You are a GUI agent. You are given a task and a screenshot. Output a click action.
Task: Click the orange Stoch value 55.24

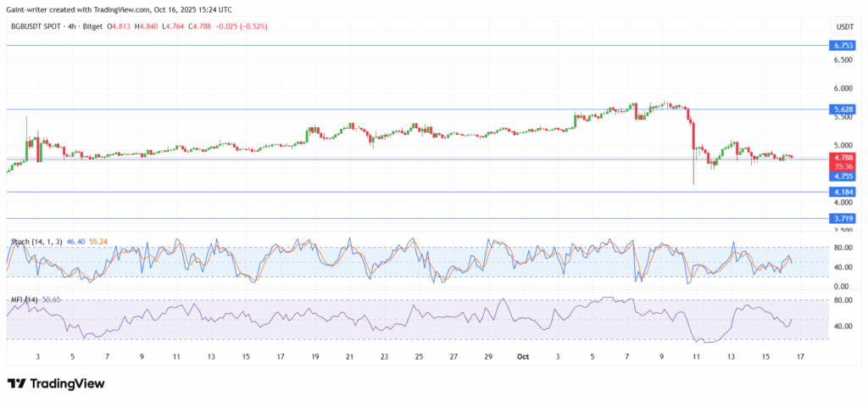click(x=97, y=242)
